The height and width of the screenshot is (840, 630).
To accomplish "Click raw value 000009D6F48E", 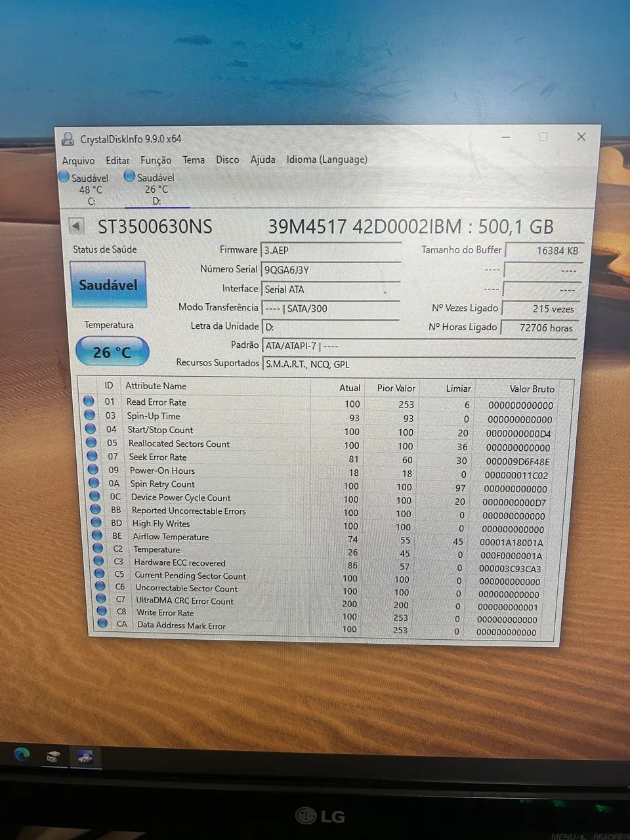I will 517,461.
